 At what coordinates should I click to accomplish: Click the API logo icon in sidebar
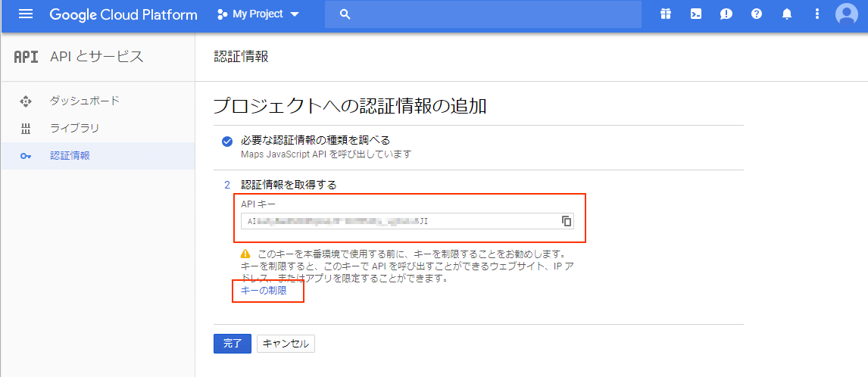[x=26, y=57]
